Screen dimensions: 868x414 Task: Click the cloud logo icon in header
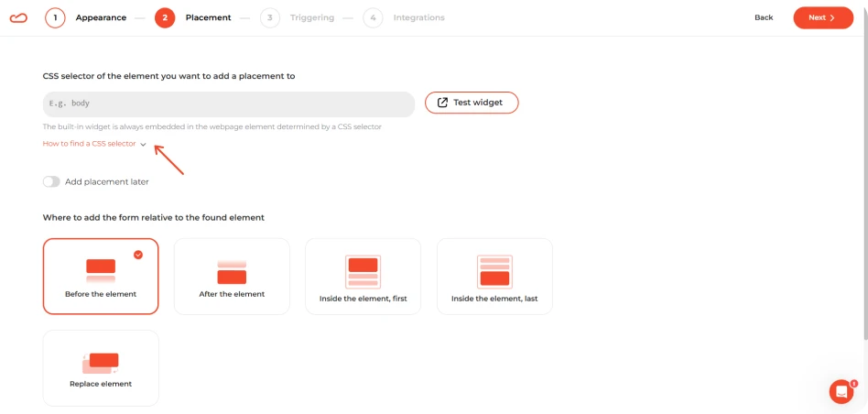18,17
